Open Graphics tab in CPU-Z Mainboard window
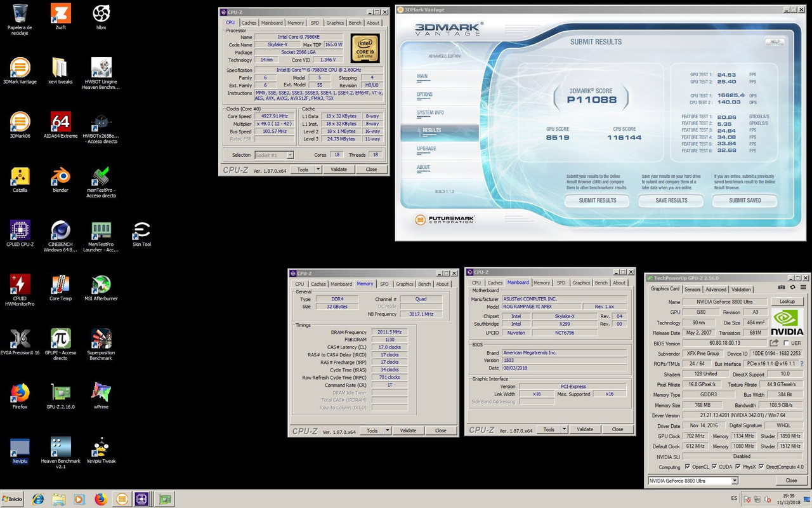The image size is (812, 508). (581, 283)
